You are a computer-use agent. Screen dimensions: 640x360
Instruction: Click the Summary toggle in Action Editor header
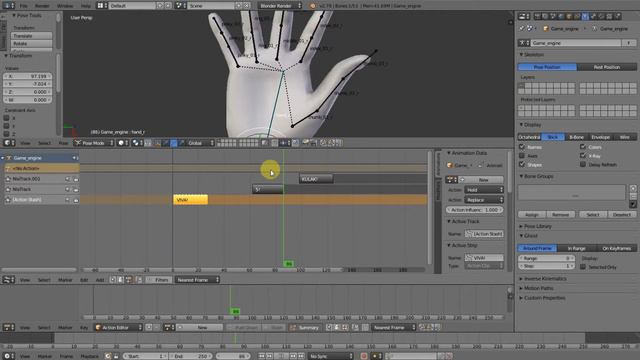[305, 327]
